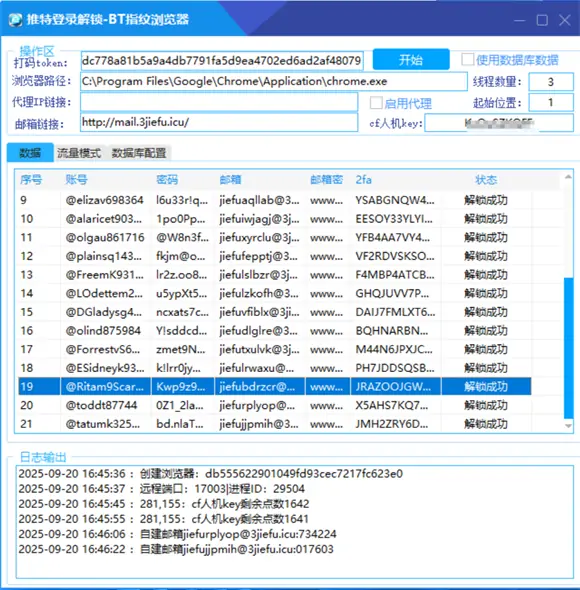Click log line jiefujjpmih@3jiefu.icu:017603

(x=176, y=549)
